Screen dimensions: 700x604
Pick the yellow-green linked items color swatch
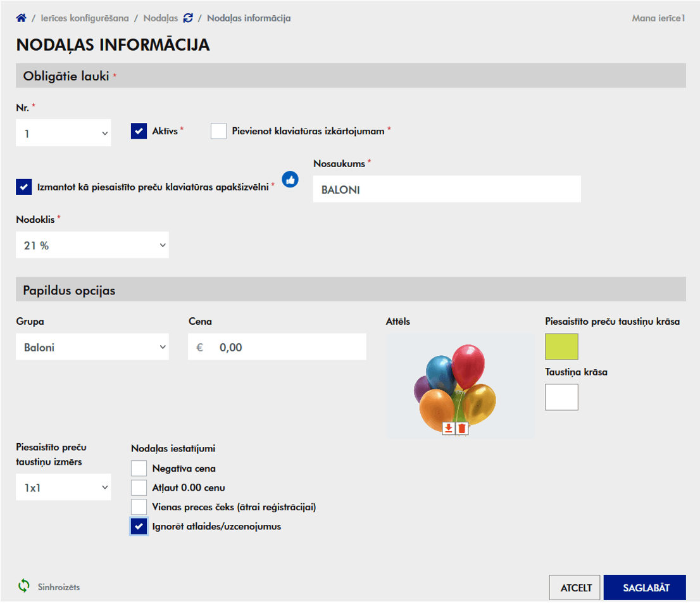[561, 346]
